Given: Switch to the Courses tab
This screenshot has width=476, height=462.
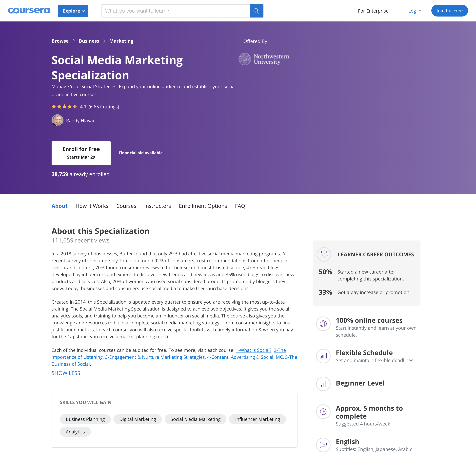Looking at the screenshot, I should pos(126,206).
